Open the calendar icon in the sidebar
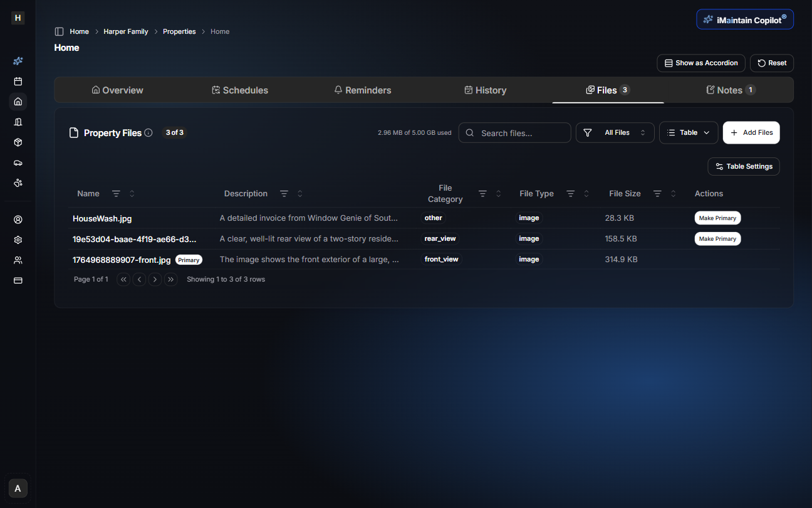 [18, 82]
